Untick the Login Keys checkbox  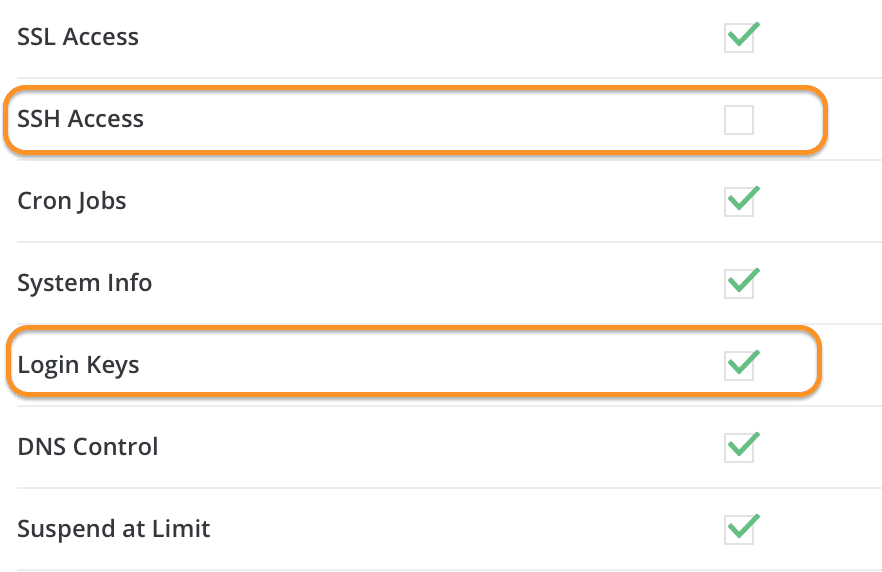(739, 365)
